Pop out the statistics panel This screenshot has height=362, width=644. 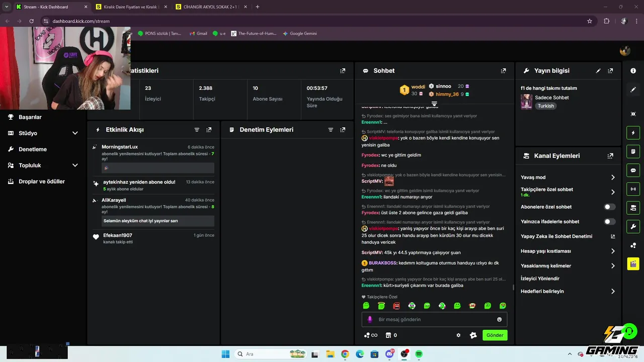pyautogui.click(x=343, y=71)
